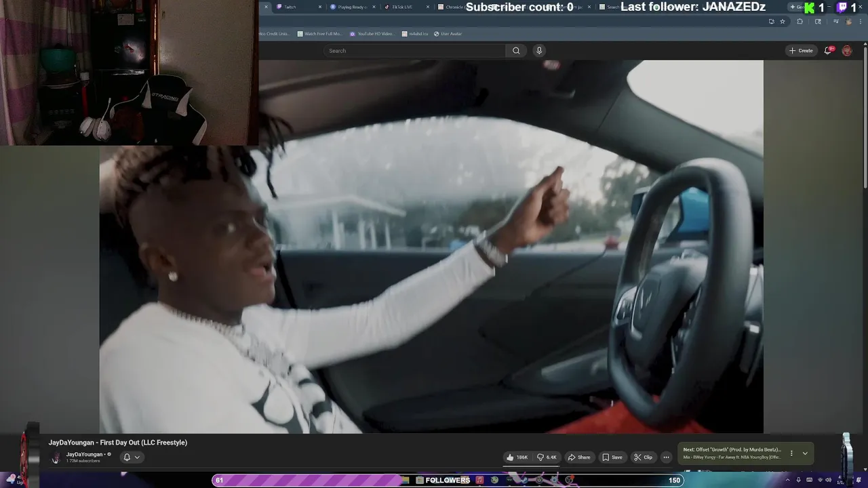Open the User Avatar bookmark
Image resolution: width=868 pixels, height=488 pixels.
(x=448, y=34)
